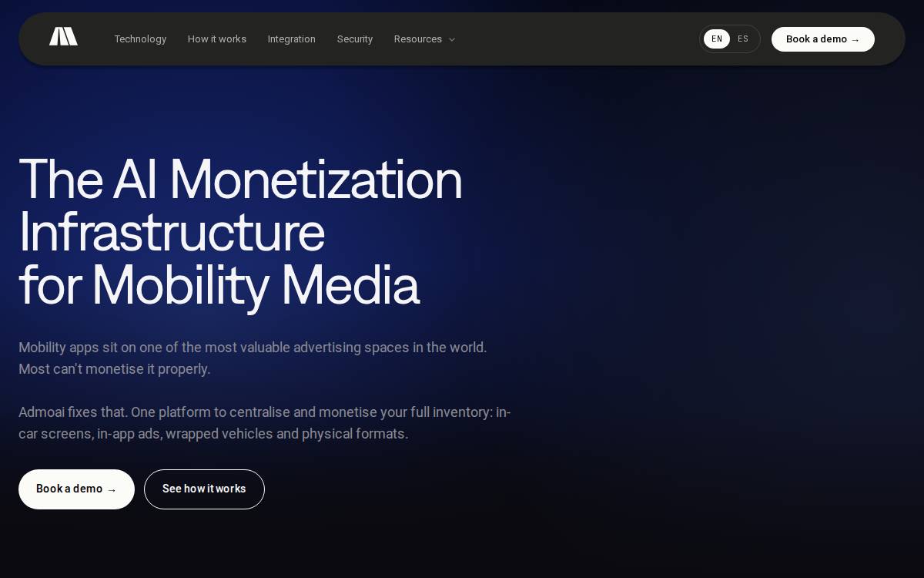Expand the Resources dropdown menu
The image size is (924, 578).
click(424, 39)
